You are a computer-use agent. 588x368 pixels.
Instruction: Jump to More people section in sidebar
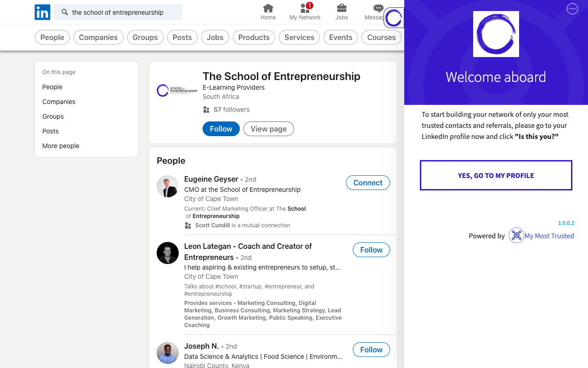coord(61,146)
